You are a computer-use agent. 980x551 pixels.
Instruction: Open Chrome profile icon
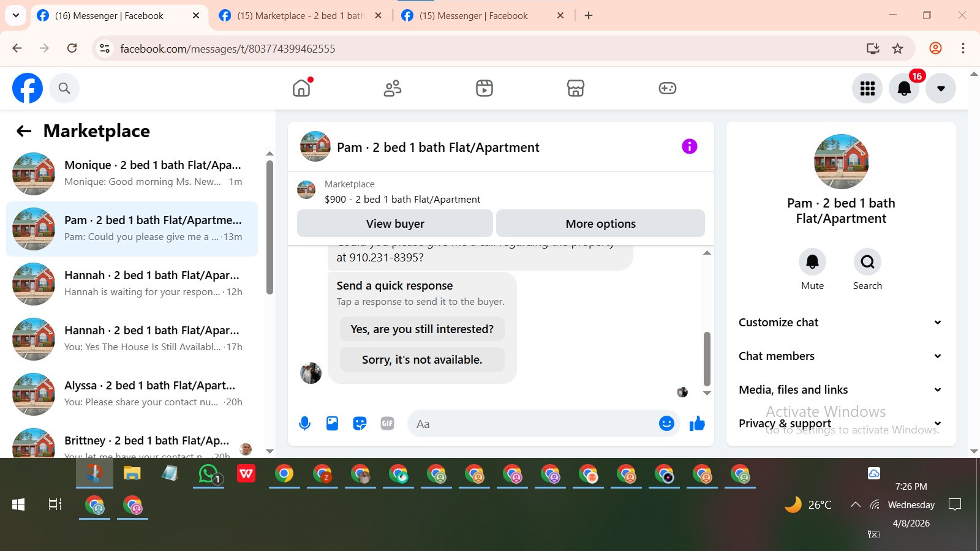[935, 48]
